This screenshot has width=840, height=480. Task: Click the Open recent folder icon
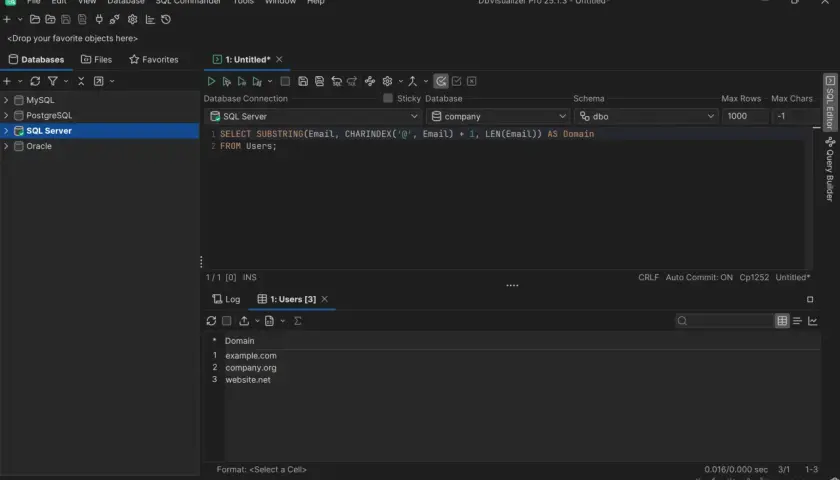[50, 19]
